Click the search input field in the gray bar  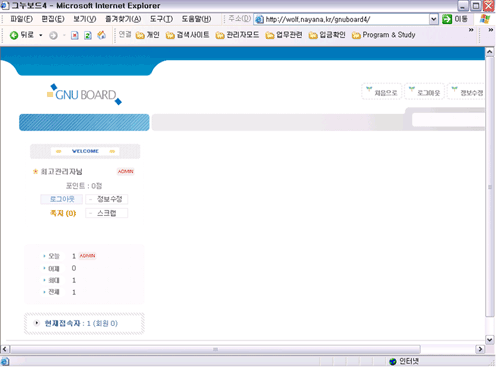click(448, 120)
